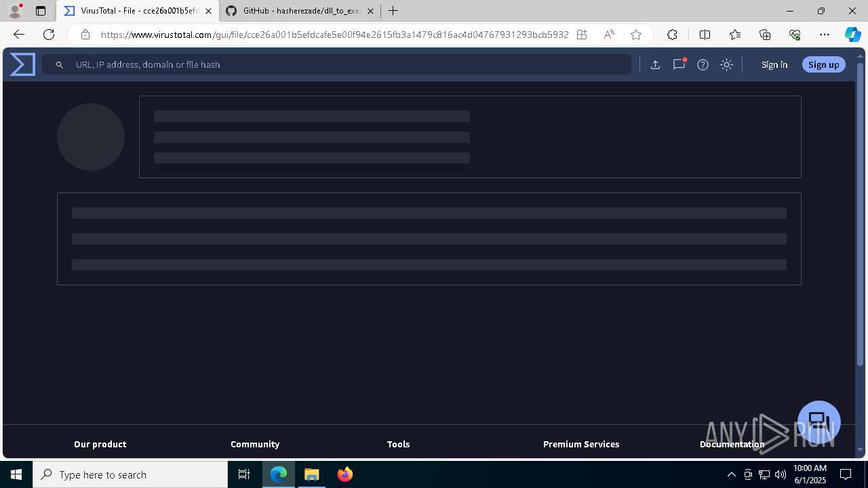Click the volume speaker tray icon

pyautogui.click(x=781, y=474)
